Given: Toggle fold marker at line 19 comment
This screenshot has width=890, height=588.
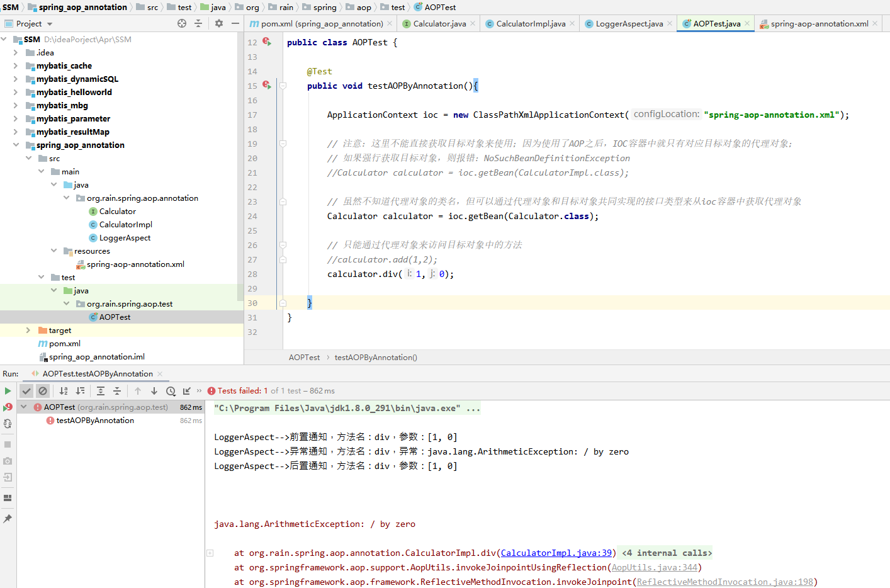Looking at the screenshot, I should click(283, 144).
